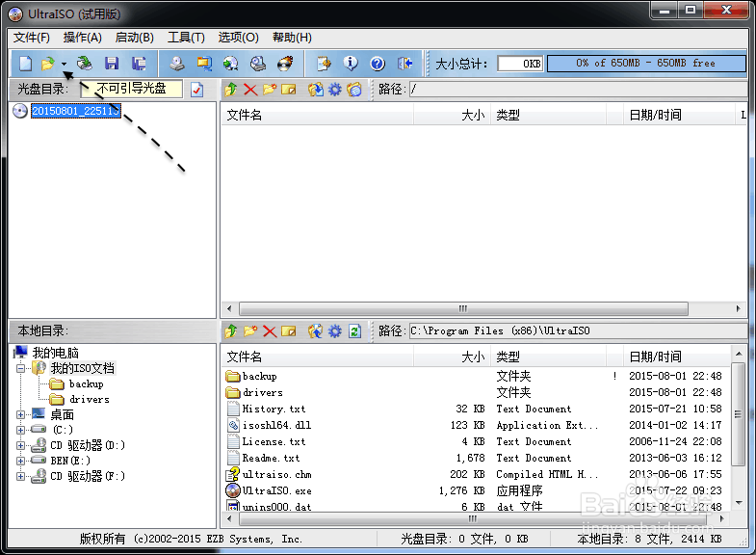
Task: Select drivers folder in local tree
Action: tap(89, 399)
